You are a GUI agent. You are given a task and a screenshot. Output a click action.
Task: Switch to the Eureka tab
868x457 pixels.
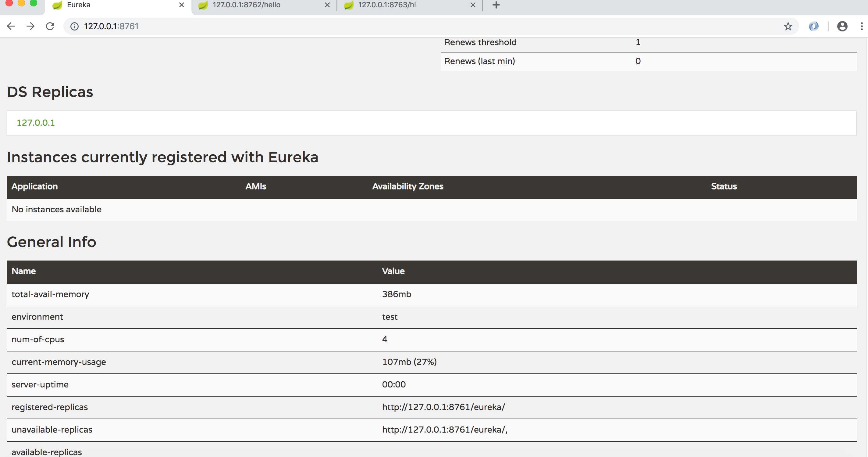click(118, 6)
